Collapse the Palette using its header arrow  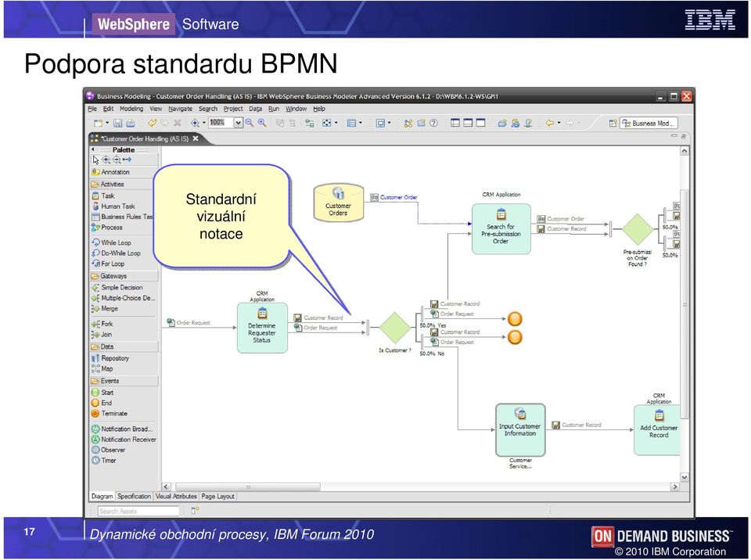pos(93,150)
